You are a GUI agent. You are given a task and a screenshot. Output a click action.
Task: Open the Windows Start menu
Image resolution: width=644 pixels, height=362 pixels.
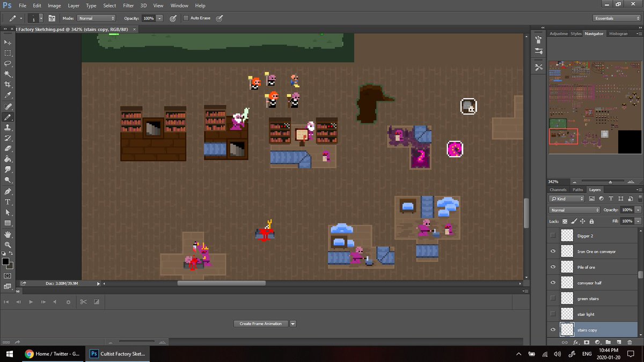(10, 354)
